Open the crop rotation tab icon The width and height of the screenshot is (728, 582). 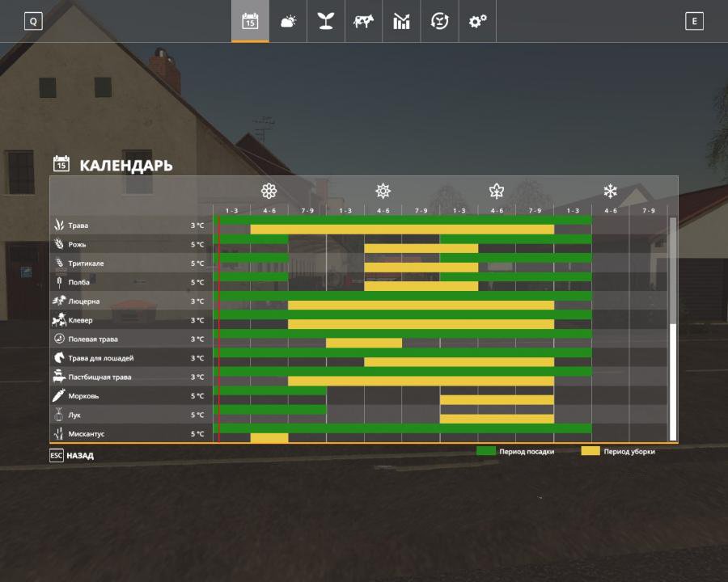tap(439, 22)
